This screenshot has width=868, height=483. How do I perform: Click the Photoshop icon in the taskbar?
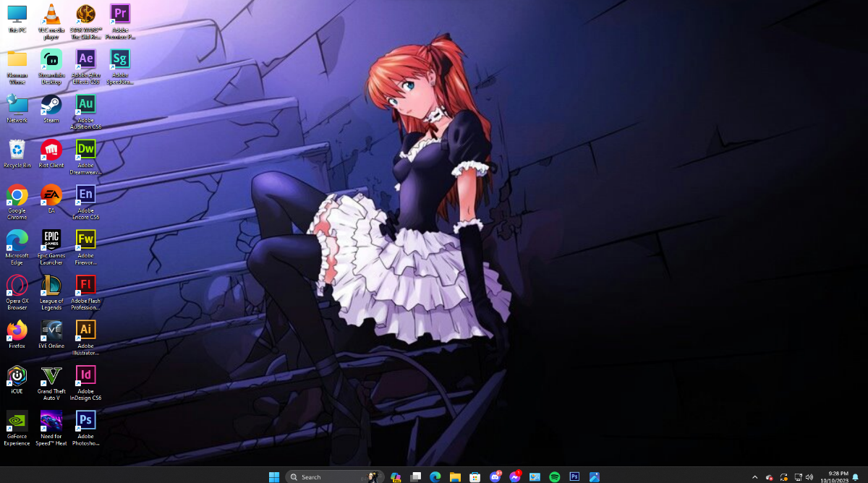click(574, 477)
